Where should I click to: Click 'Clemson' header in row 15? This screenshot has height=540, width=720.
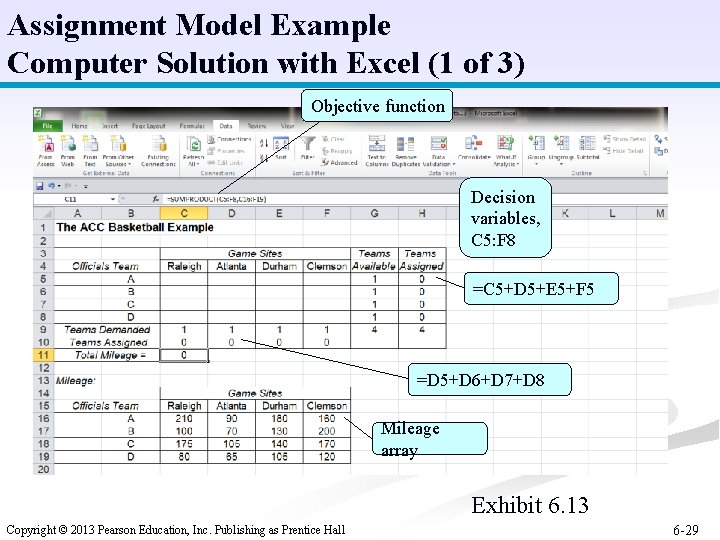click(x=326, y=406)
